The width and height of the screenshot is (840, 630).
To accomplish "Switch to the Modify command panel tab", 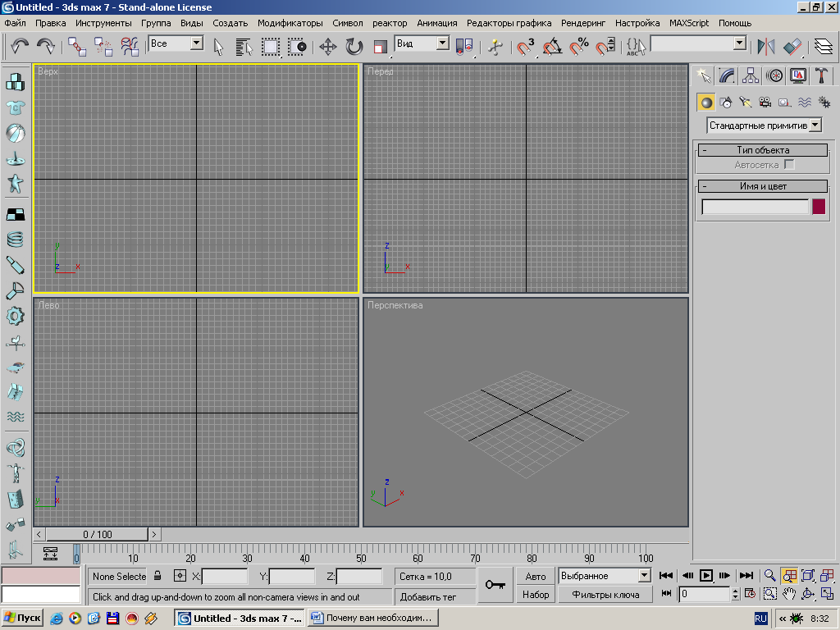I will [727, 75].
